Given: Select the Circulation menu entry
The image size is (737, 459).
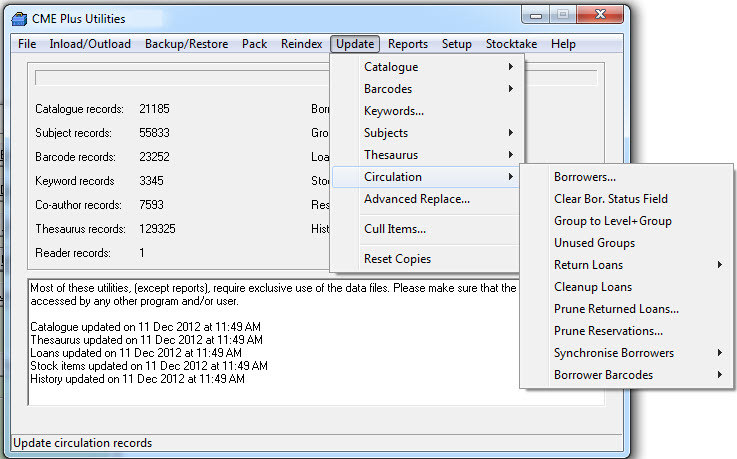Looking at the screenshot, I should (x=427, y=177).
